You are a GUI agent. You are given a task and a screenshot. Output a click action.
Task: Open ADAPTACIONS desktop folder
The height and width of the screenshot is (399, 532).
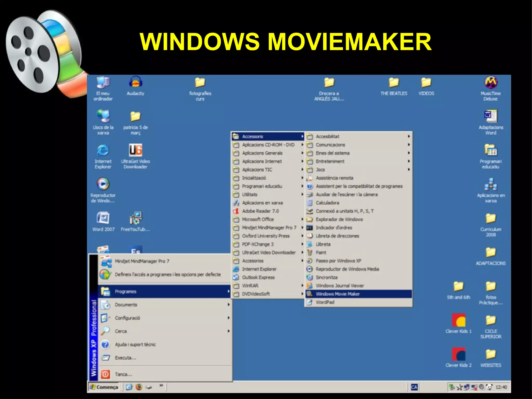(491, 256)
